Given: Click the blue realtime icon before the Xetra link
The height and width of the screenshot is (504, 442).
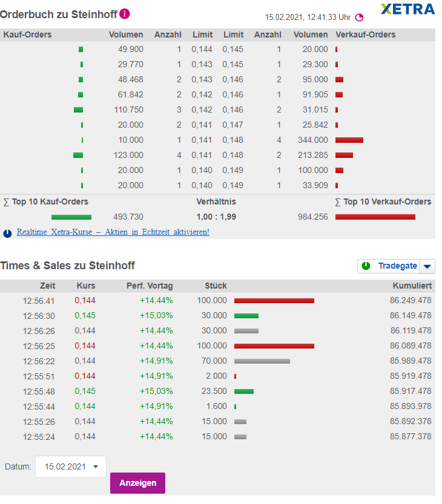Looking at the screenshot, I should [x=7, y=232].
